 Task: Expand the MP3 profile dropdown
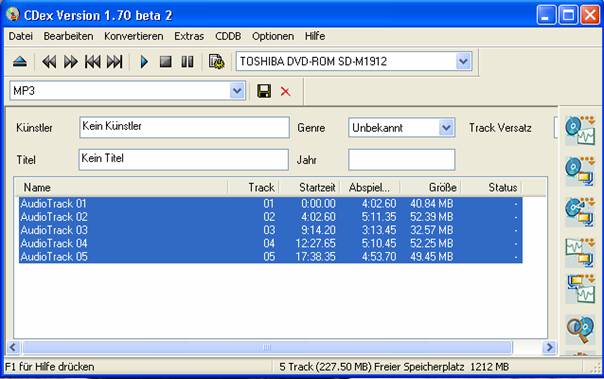click(237, 91)
